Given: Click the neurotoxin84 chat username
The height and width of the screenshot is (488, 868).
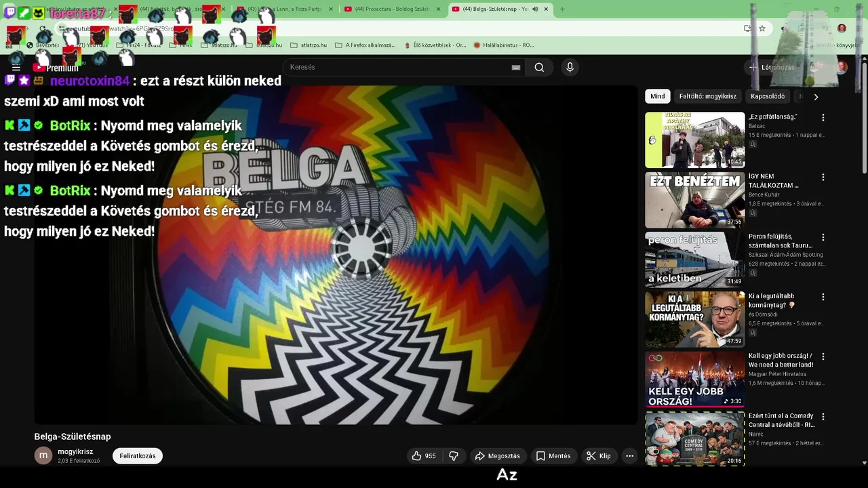Looking at the screenshot, I should coord(90,81).
